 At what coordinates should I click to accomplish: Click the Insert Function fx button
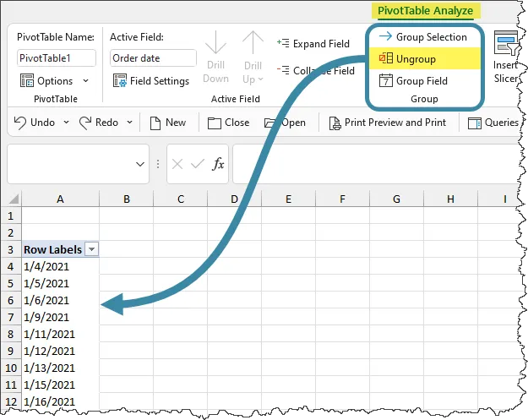pos(218,164)
